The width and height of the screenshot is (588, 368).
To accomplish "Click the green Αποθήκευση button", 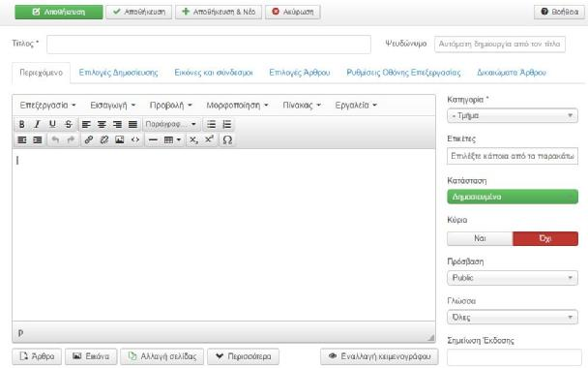I will (x=59, y=12).
